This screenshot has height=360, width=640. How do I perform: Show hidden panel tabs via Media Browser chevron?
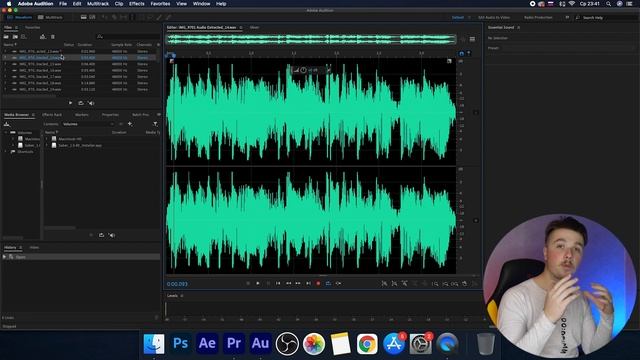tap(158, 115)
